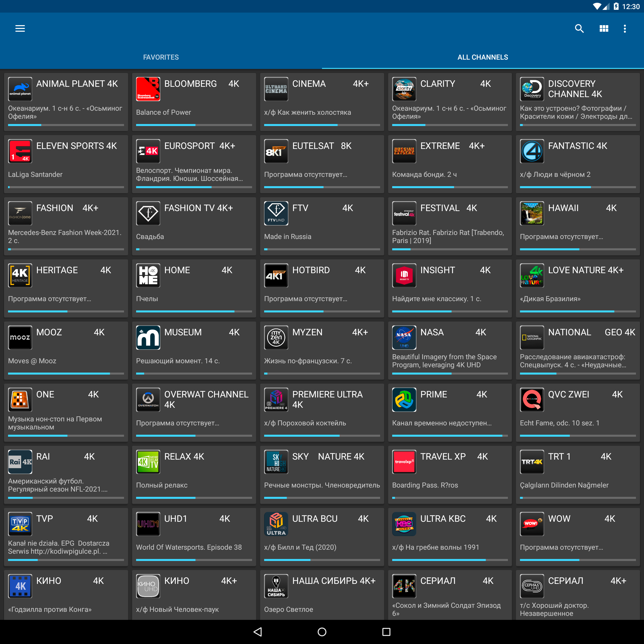Screen dimensions: 644x644
Task: Switch layout with the grid view icon
Action: pos(604,29)
